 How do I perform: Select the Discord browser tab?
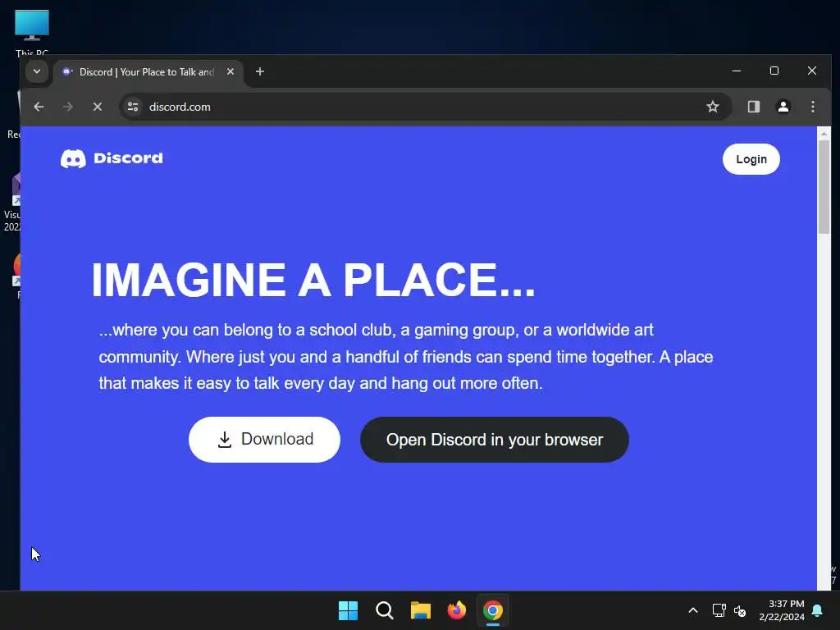point(146,72)
